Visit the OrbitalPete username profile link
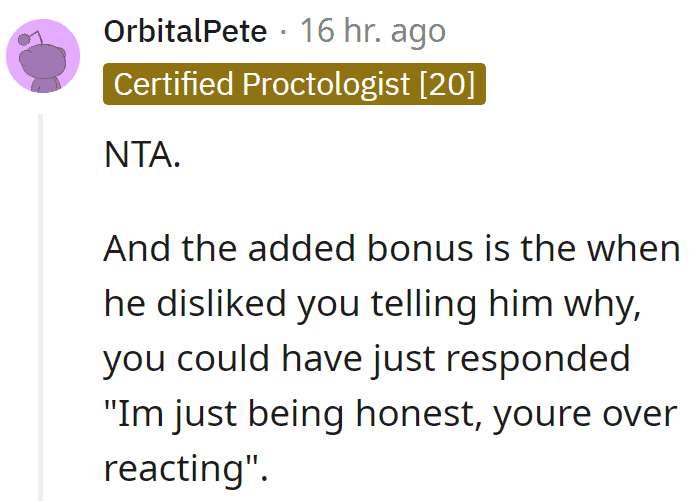 point(185,32)
